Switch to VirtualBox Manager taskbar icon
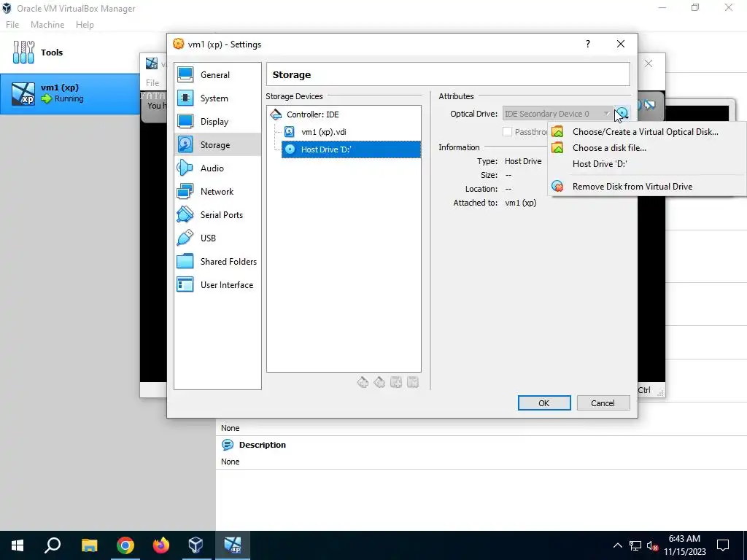 coord(196,545)
